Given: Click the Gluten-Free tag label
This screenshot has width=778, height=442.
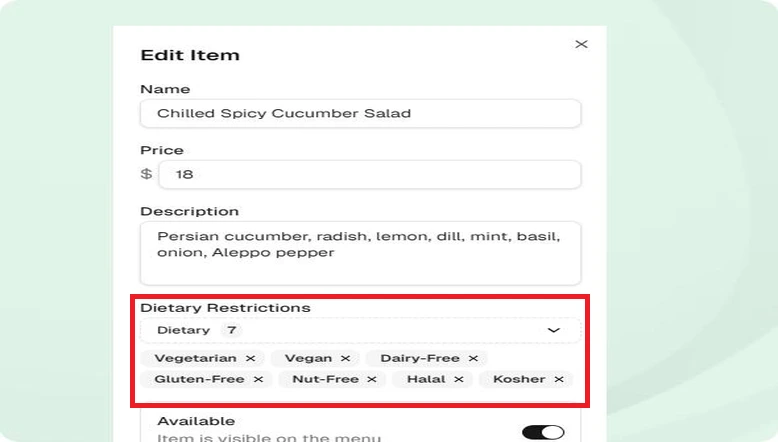Looking at the screenshot, I should [199, 379].
